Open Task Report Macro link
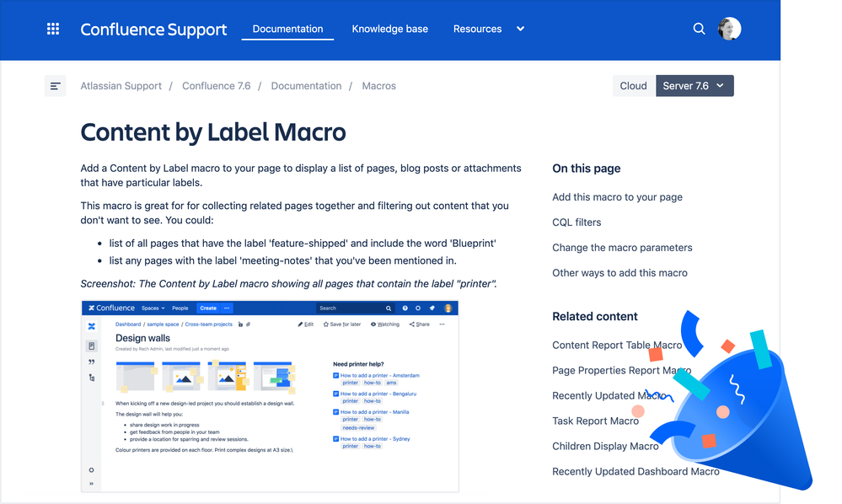The height and width of the screenshot is (504, 842). 596,421
